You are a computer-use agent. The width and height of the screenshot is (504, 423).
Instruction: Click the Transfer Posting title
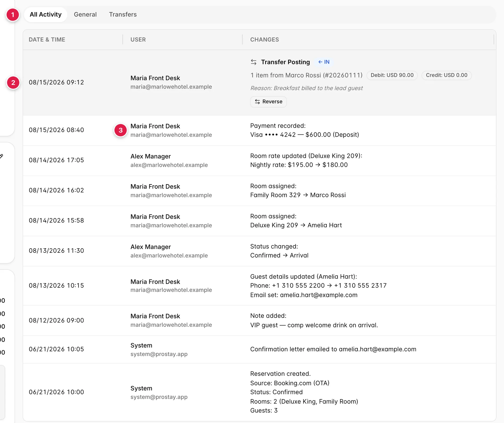tap(285, 62)
